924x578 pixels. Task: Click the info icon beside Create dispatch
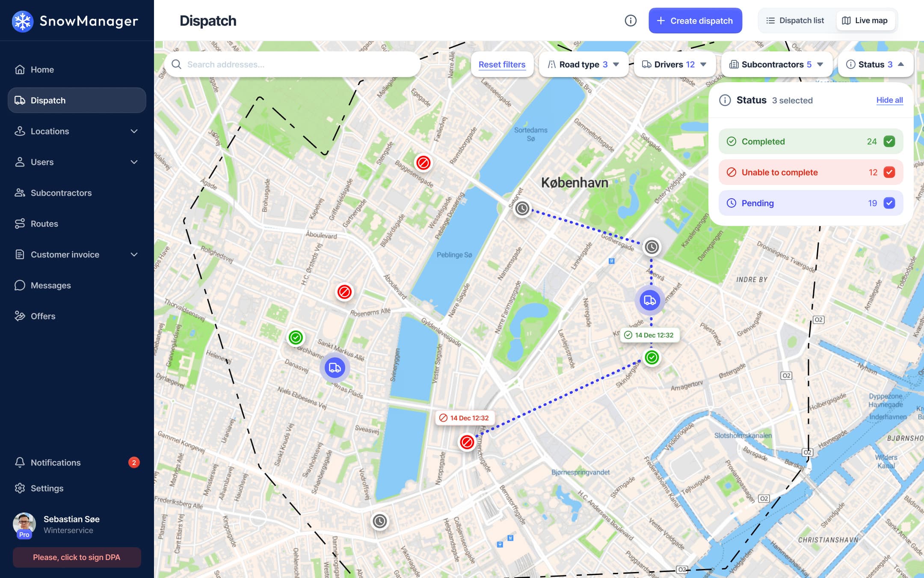[631, 21]
